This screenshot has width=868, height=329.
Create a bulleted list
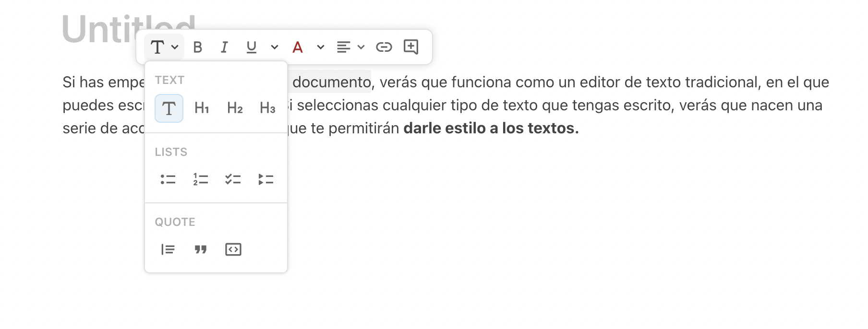(168, 179)
